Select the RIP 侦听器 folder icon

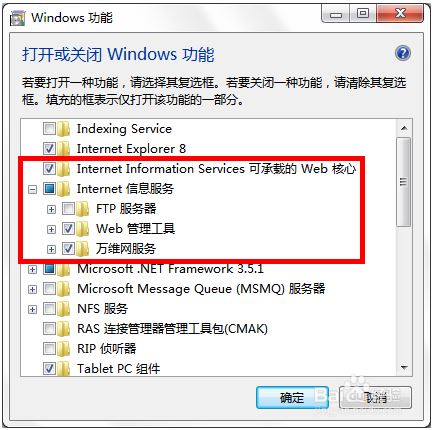point(63,349)
